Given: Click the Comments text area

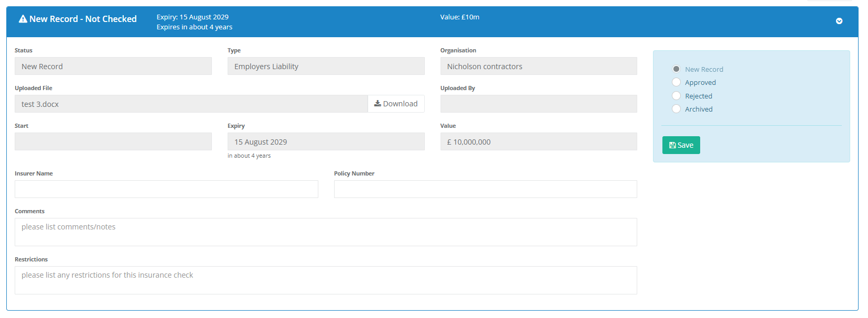Looking at the screenshot, I should click(x=326, y=232).
